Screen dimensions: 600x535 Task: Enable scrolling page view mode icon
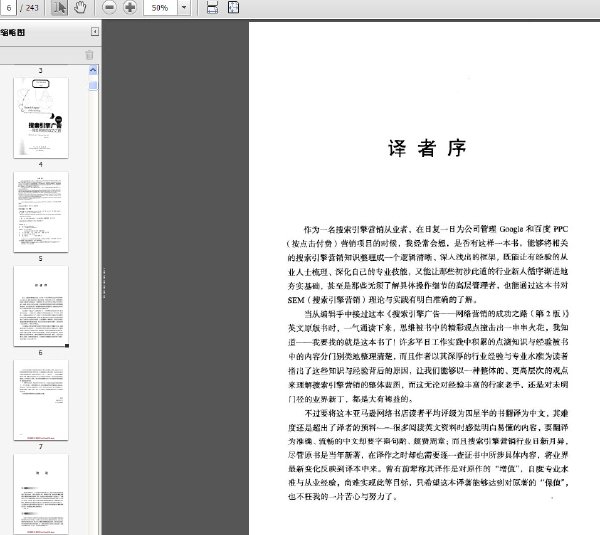(212, 8)
